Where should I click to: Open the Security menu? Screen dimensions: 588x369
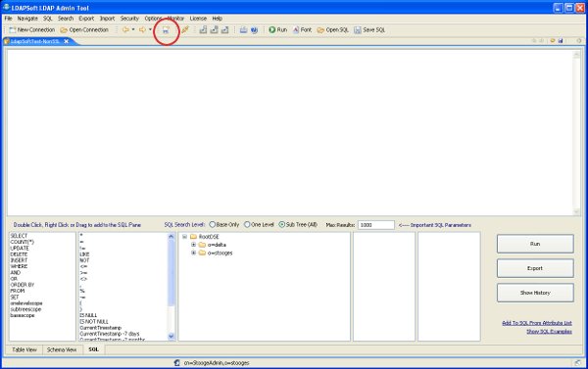129,19
